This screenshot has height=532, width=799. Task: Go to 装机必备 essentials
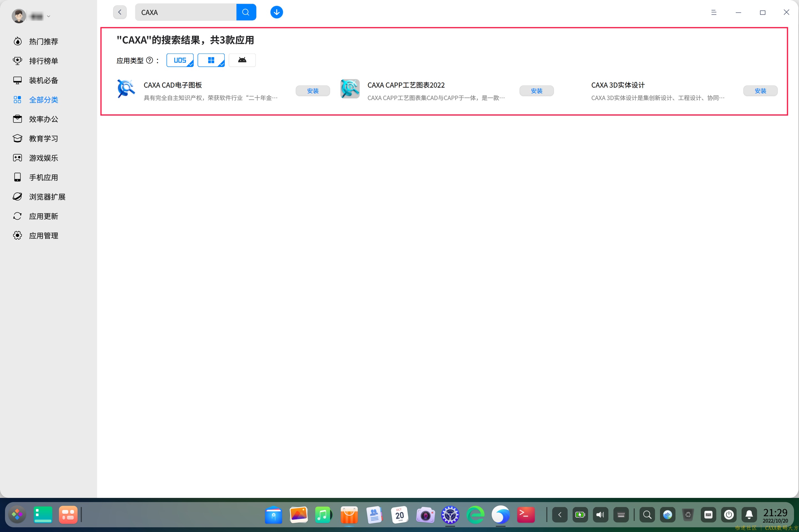[44, 80]
